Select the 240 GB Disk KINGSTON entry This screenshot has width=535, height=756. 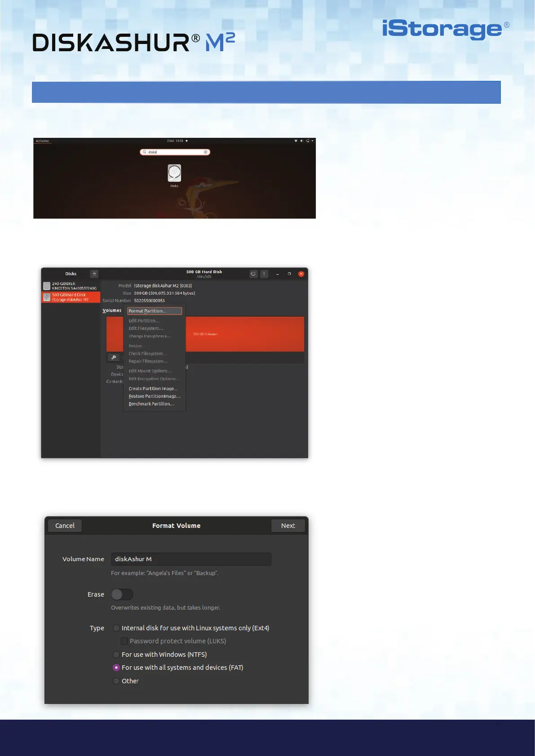click(71, 286)
